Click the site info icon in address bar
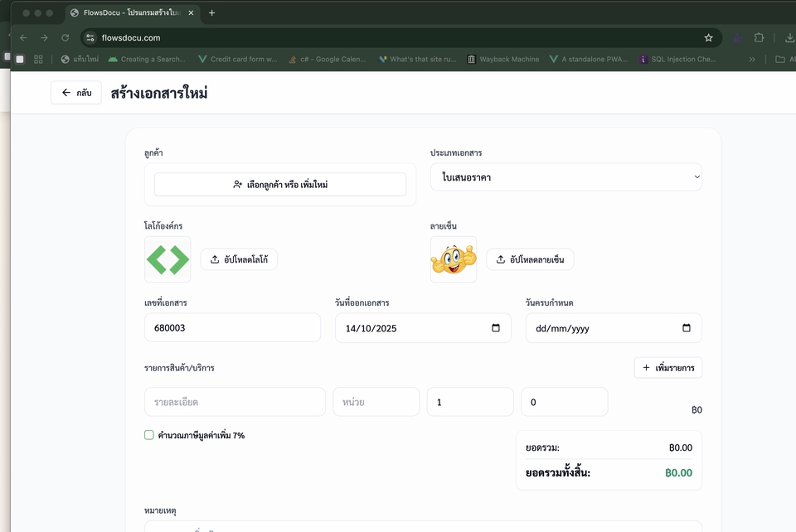796x532 pixels. coord(90,38)
